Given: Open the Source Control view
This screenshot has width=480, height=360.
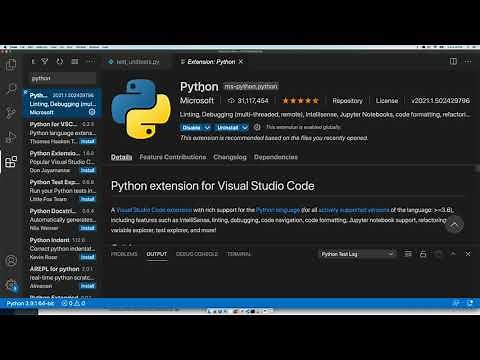Looking at the screenshot, I should coord(11,113).
